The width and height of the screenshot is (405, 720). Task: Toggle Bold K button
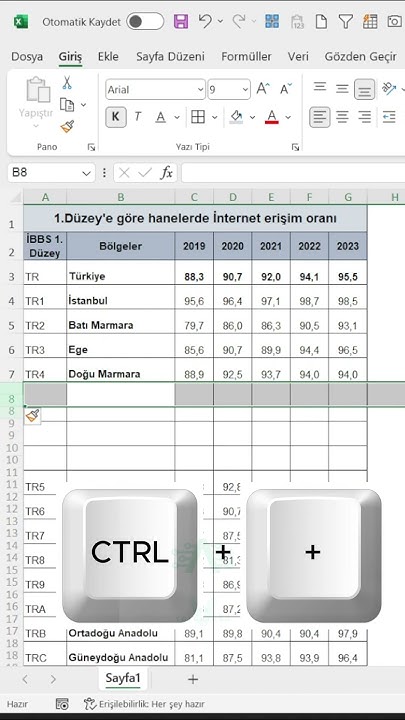click(116, 117)
